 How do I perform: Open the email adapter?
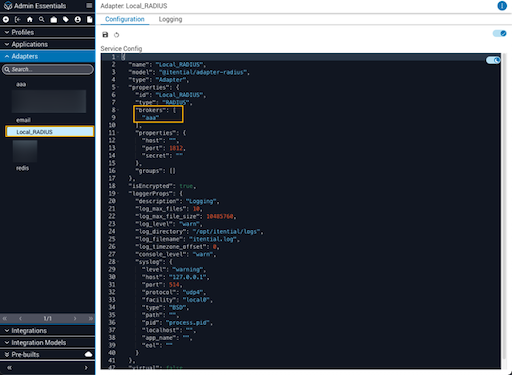[x=23, y=120]
